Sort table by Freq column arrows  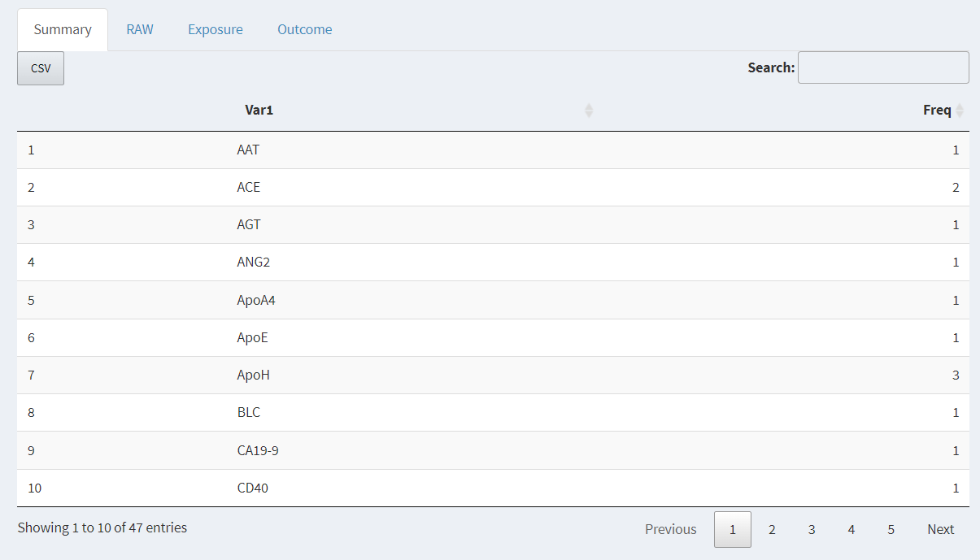pos(960,111)
